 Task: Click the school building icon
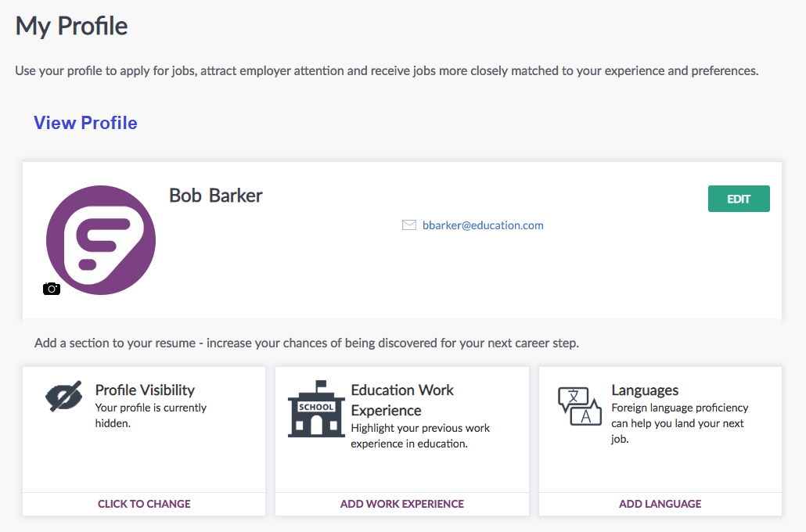[316, 409]
